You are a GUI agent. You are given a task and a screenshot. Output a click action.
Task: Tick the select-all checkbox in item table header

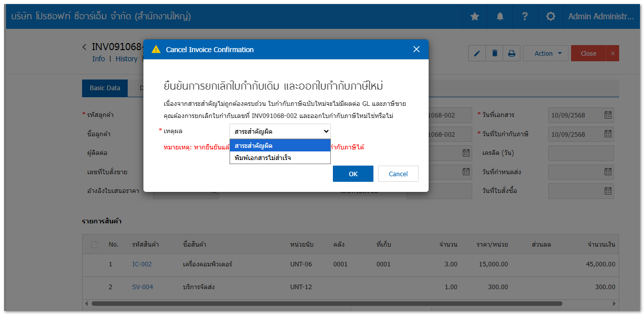[x=94, y=245]
